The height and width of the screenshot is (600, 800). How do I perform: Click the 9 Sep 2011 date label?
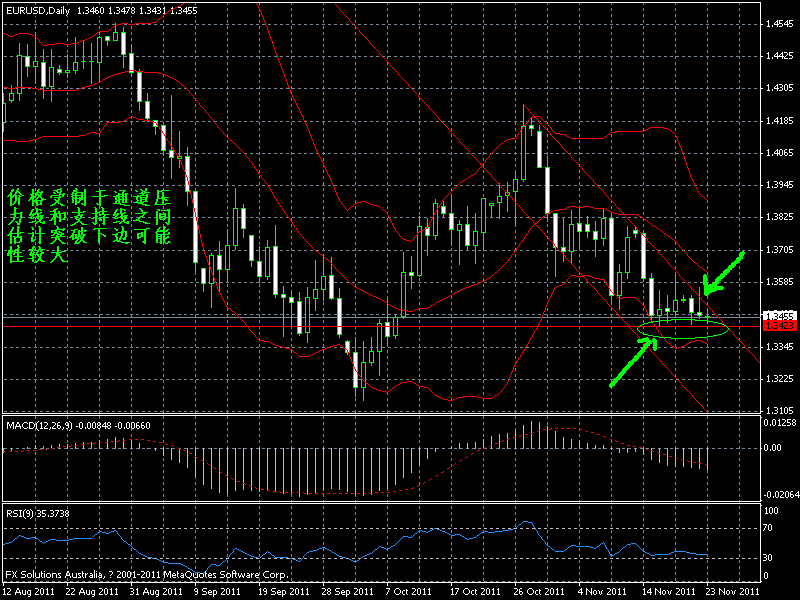[219, 592]
